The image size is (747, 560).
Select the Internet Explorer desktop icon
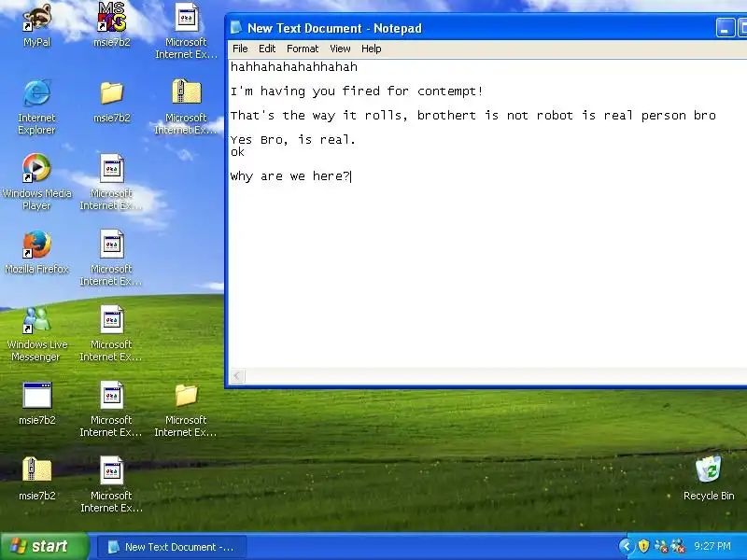pyautogui.click(x=36, y=107)
